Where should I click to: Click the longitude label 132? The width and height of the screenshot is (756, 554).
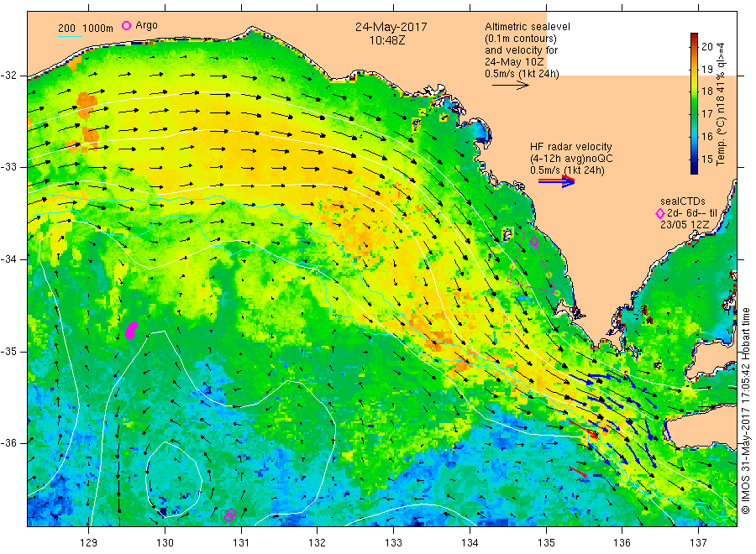coord(318,543)
